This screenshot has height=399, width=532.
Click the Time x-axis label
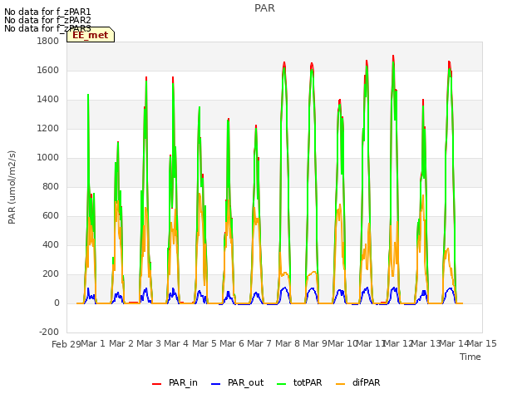[x=470, y=357]
